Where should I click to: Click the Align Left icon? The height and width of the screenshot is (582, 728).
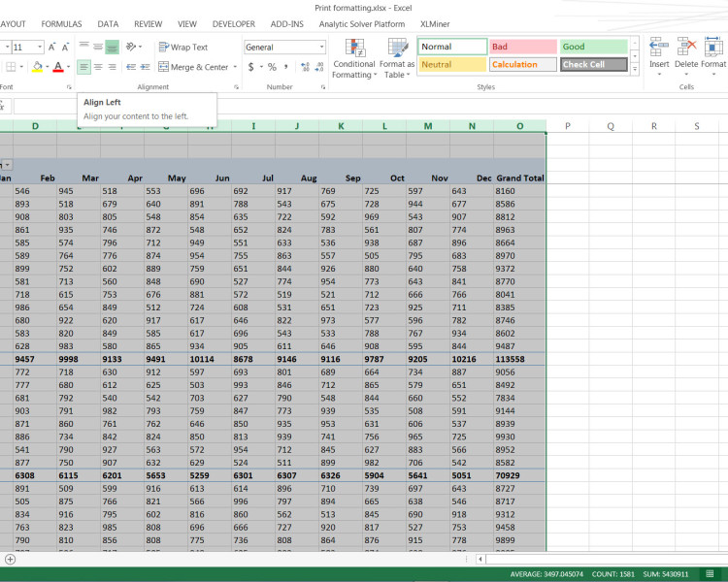coord(83,67)
